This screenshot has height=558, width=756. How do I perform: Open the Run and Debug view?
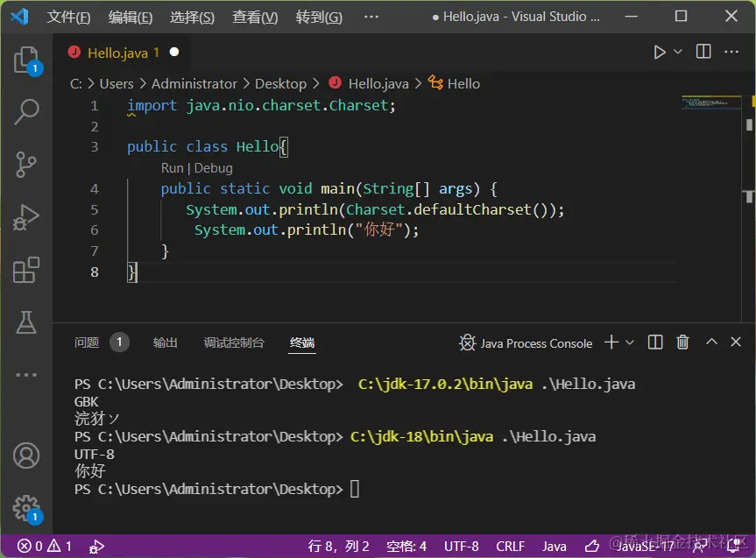(26, 217)
